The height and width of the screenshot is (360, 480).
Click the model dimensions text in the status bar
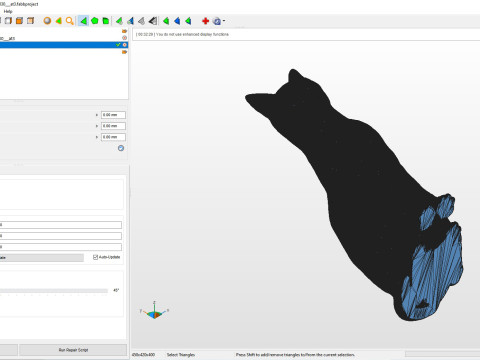click(x=143, y=355)
